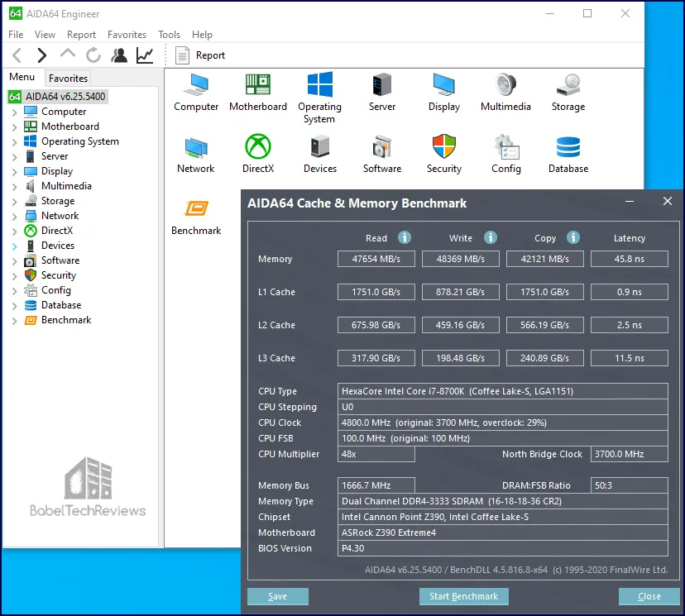Expand the Multimedia tree node

(14, 186)
